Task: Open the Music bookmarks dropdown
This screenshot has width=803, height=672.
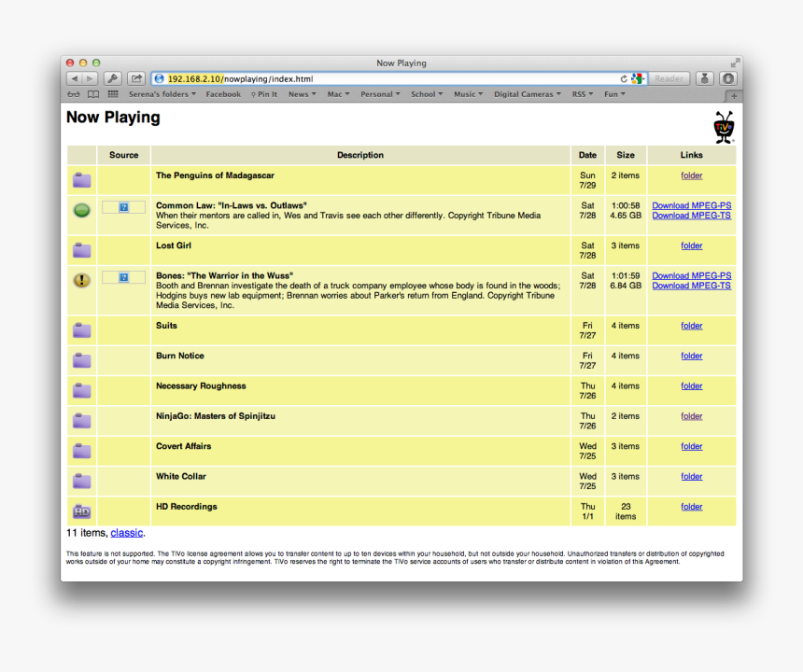Action: pyautogui.click(x=468, y=94)
